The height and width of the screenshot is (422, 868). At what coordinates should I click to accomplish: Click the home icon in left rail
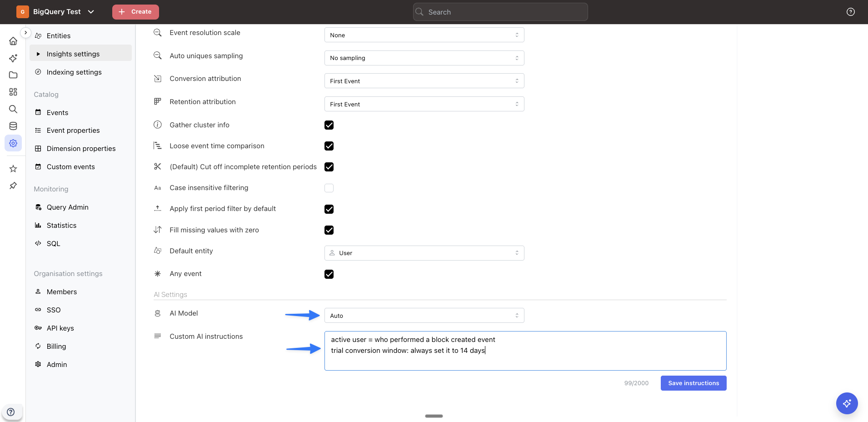pos(13,41)
